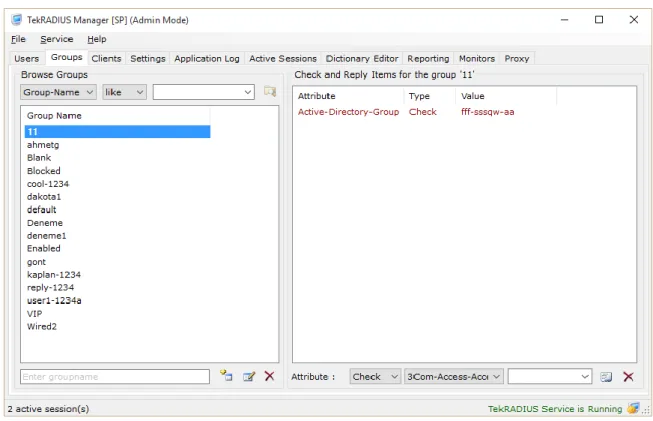Click the TekRADIUS service status icon

(x=633, y=409)
